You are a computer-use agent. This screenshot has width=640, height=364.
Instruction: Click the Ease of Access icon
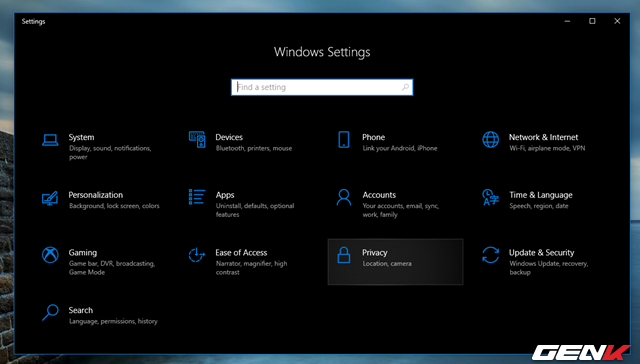(x=196, y=255)
